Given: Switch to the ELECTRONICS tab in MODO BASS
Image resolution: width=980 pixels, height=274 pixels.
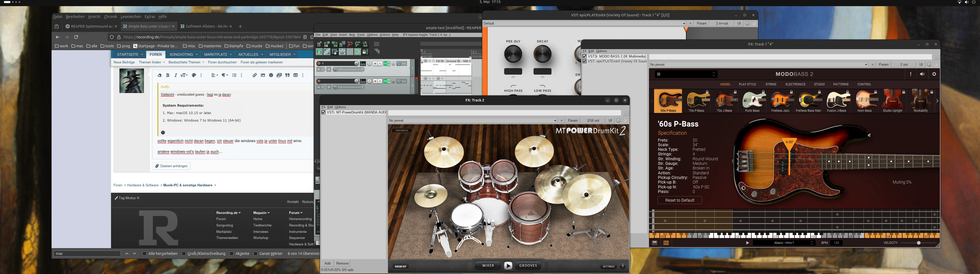Looking at the screenshot, I should pyautogui.click(x=795, y=84).
